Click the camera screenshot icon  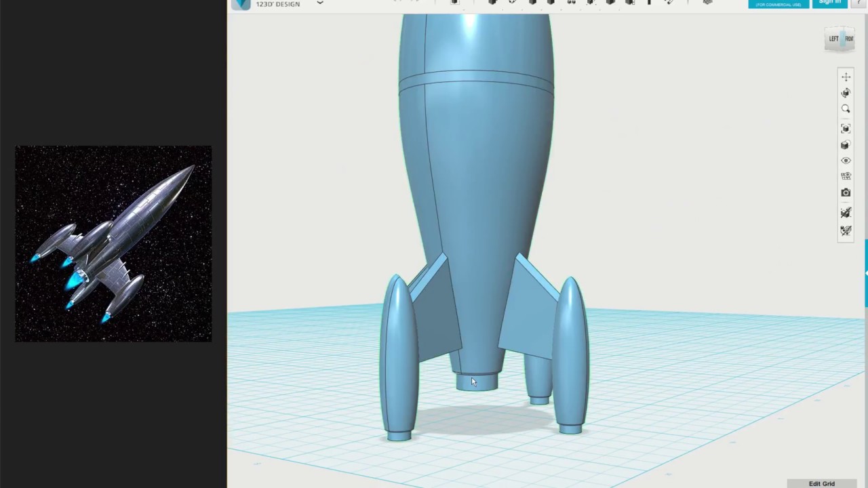click(x=846, y=193)
